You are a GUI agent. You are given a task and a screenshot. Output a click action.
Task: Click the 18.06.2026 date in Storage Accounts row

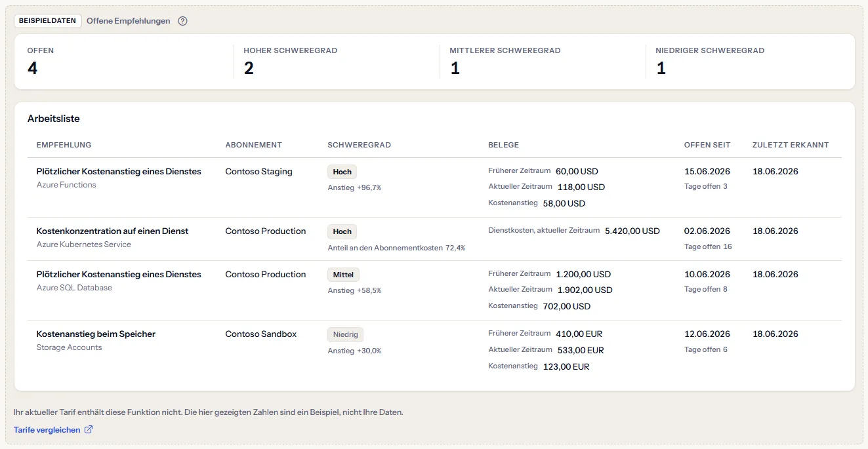775,334
